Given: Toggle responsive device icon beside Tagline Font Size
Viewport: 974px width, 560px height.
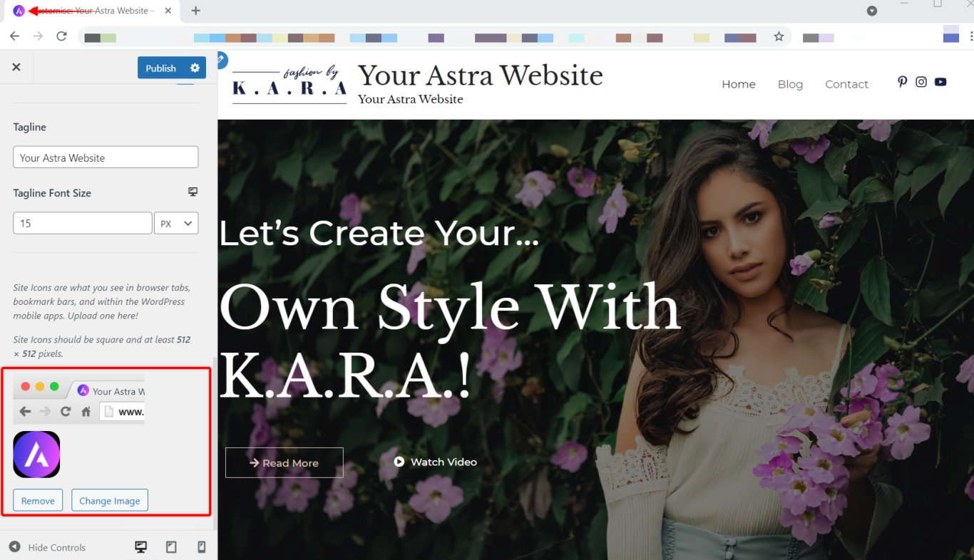Looking at the screenshot, I should click(x=193, y=192).
